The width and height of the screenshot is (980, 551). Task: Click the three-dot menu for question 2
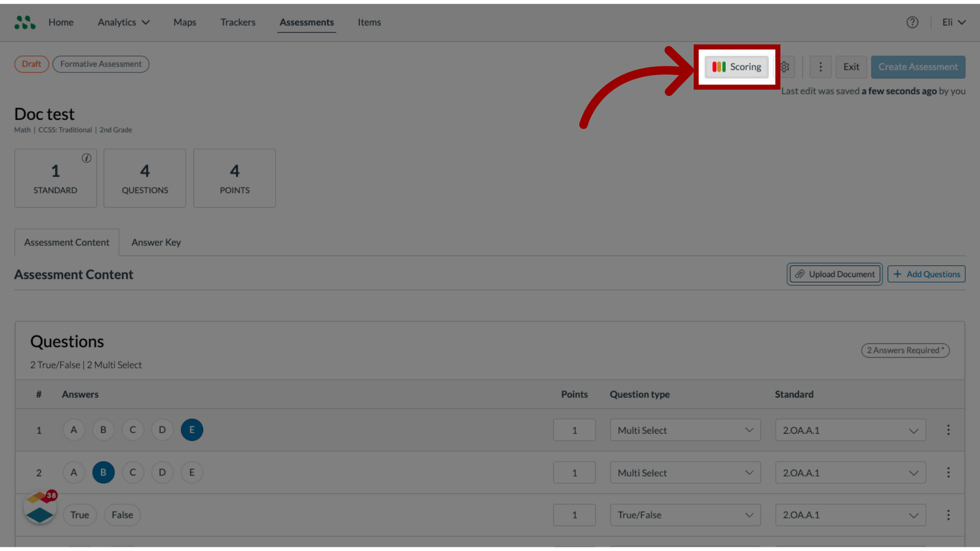[948, 472]
